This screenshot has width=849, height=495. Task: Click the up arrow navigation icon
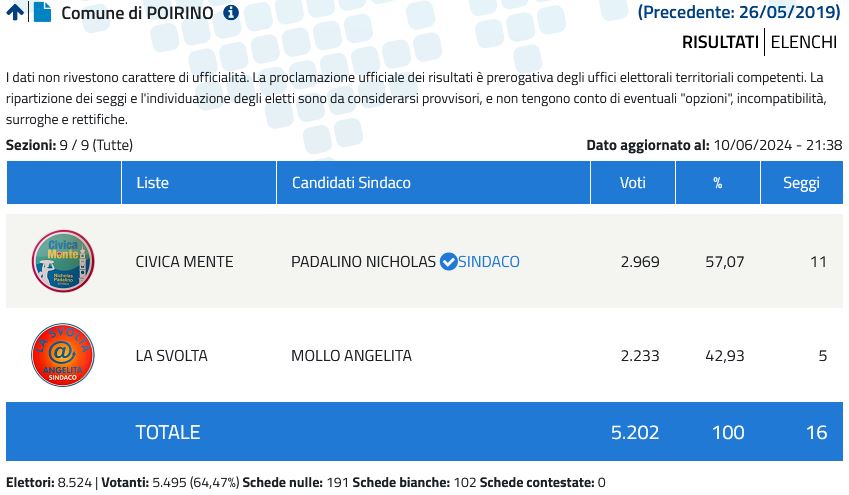tap(15, 13)
